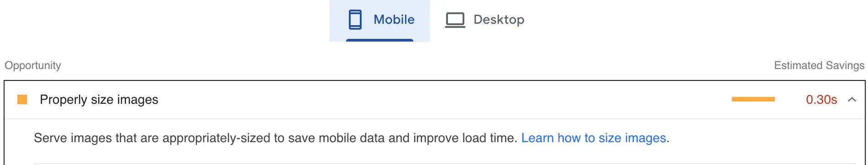Click the blue underline beneath Mobile tab
This screenshot has height=165, width=868.
(379, 40)
